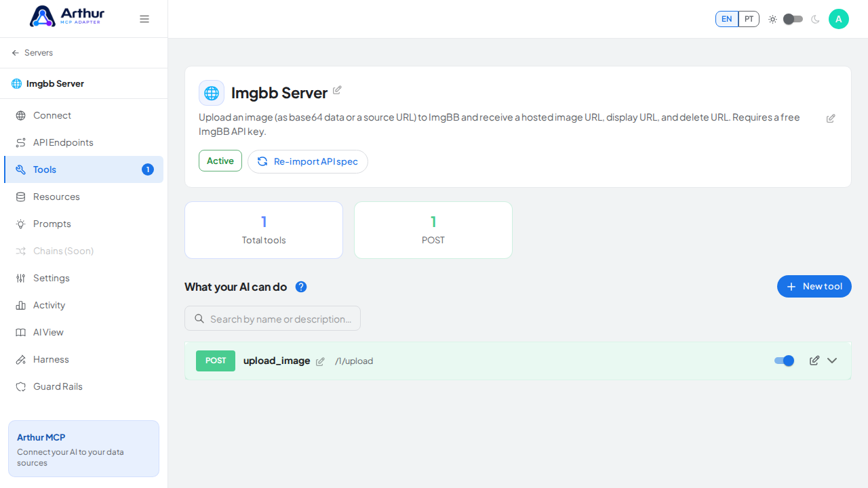Click the Chains (Soon) item
868x488 pixels.
coord(83,251)
